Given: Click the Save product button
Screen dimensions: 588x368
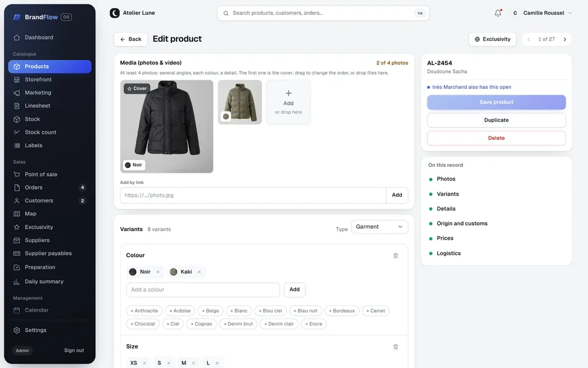Looking at the screenshot, I should click(496, 102).
